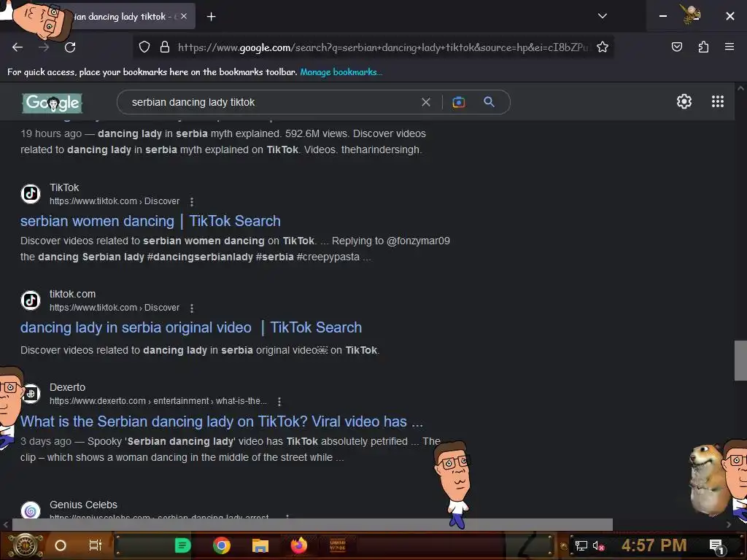Click TikTok favicon of the tiktok.com result
The image size is (747, 560).
[x=31, y=300]
